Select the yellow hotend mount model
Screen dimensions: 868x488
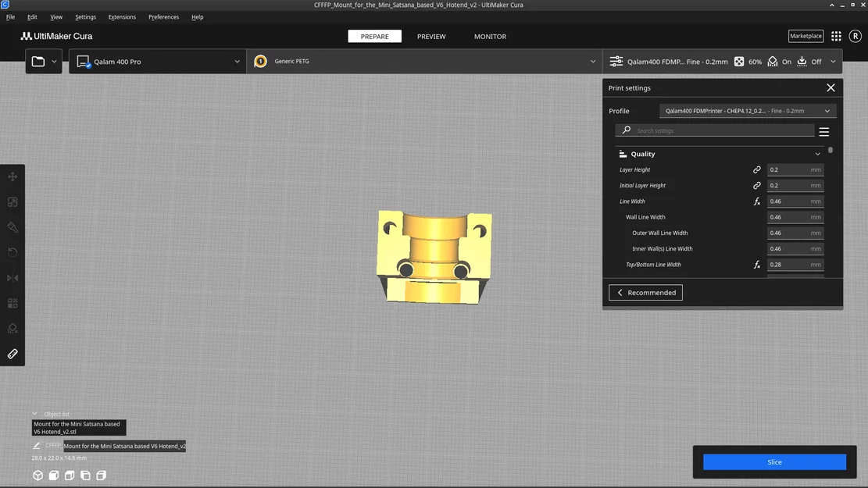tap(434, 256)
